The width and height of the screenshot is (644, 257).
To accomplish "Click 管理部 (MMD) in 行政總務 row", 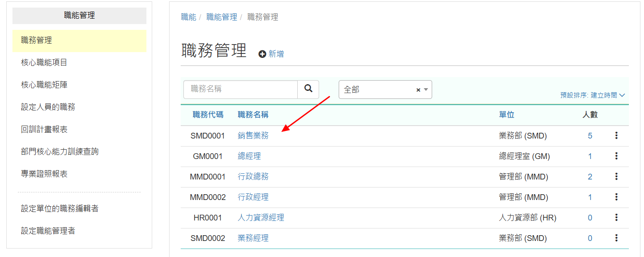I will point(523,177).
